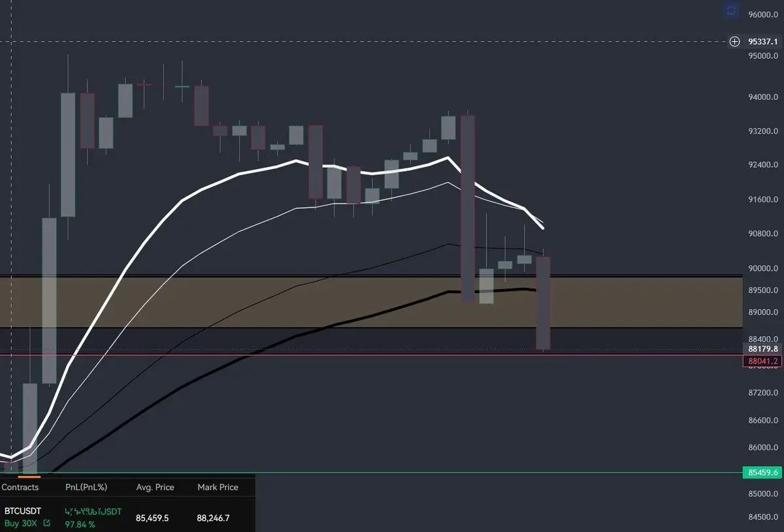Click the 89000.0 axis price label
This screenshot has height=532, width=784.
pyautogui.click(x=763, y=312)
